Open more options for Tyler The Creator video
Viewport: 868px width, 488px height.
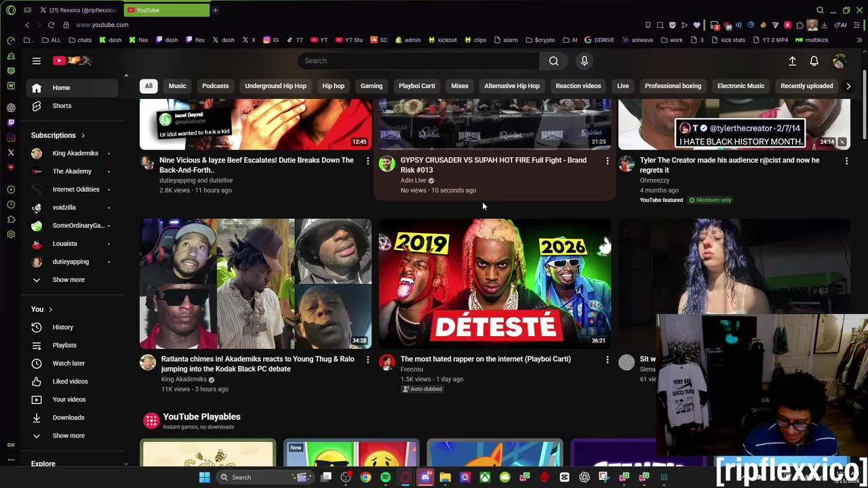click(x=846, y=161)
